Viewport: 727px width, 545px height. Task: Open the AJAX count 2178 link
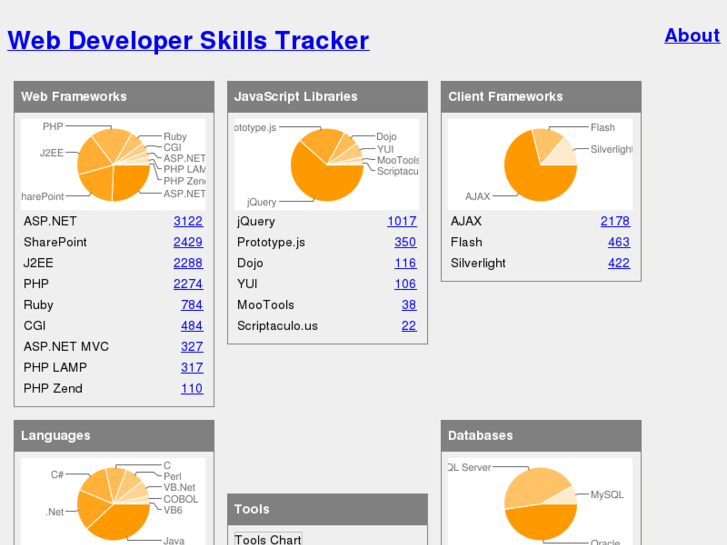point(615,221)
